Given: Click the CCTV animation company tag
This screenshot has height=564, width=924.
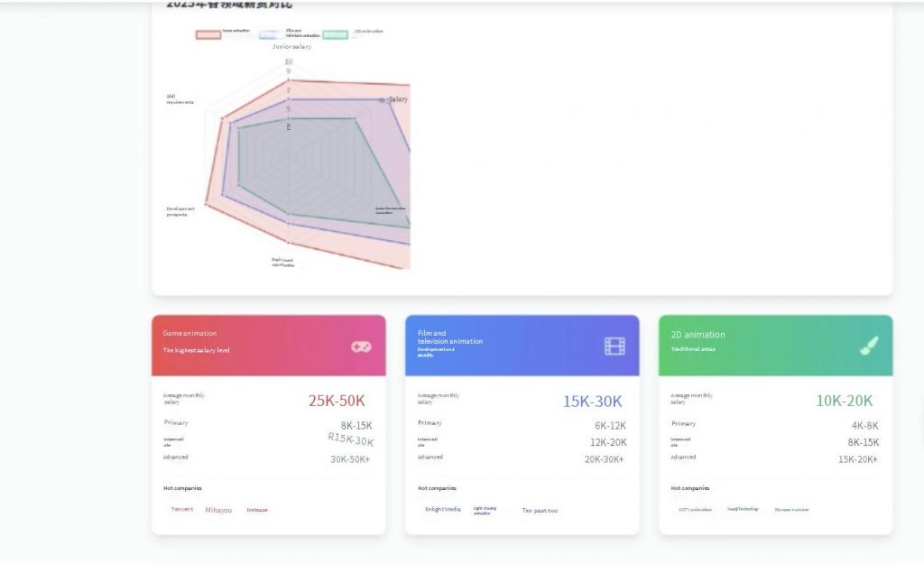Looking at the screenshot, I should click(x=695, y=510).
